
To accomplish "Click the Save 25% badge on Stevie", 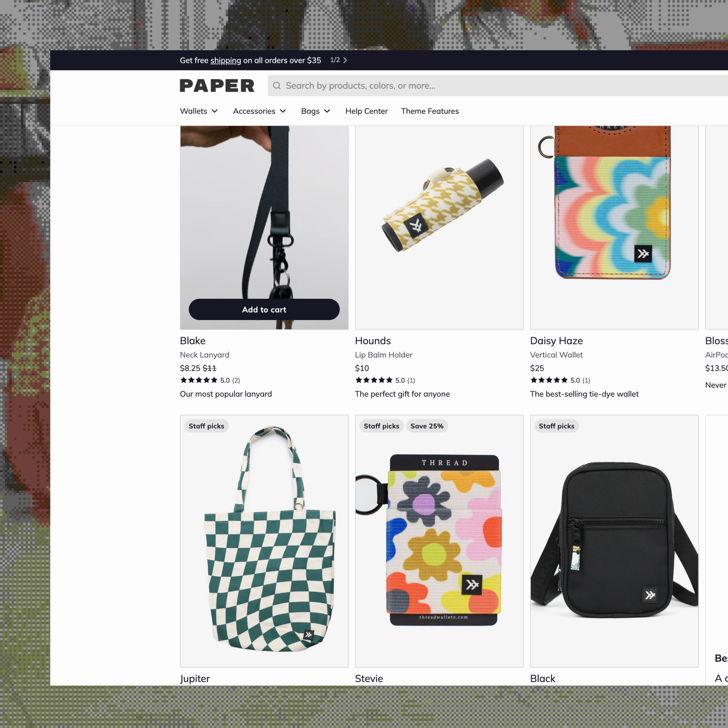I will pyautogui.click(x=427, y=426).
